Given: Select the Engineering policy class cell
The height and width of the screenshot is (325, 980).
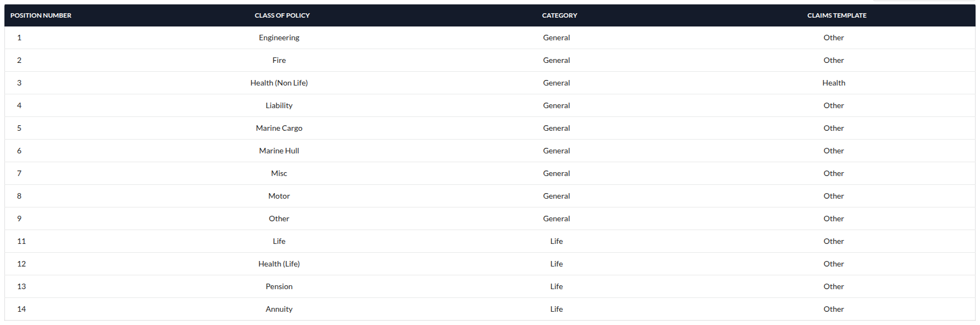Looking at the screenshot, I should pos(279,38).
